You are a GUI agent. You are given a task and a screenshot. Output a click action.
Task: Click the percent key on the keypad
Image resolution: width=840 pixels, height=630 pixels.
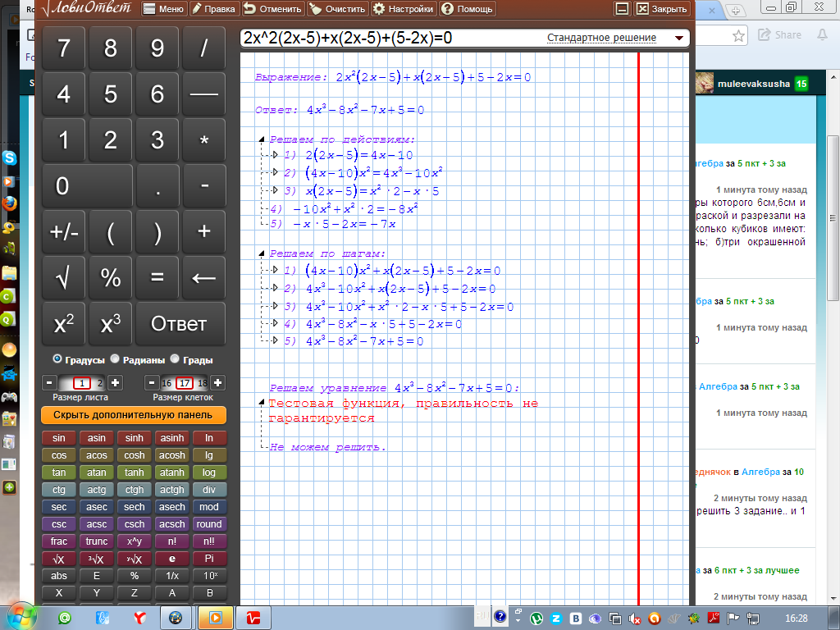point(111,277)
